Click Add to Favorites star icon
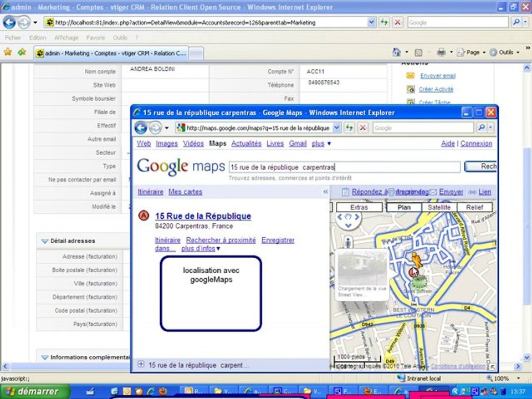The width and height of the screenshot is (532, 399). pos(22,52)
